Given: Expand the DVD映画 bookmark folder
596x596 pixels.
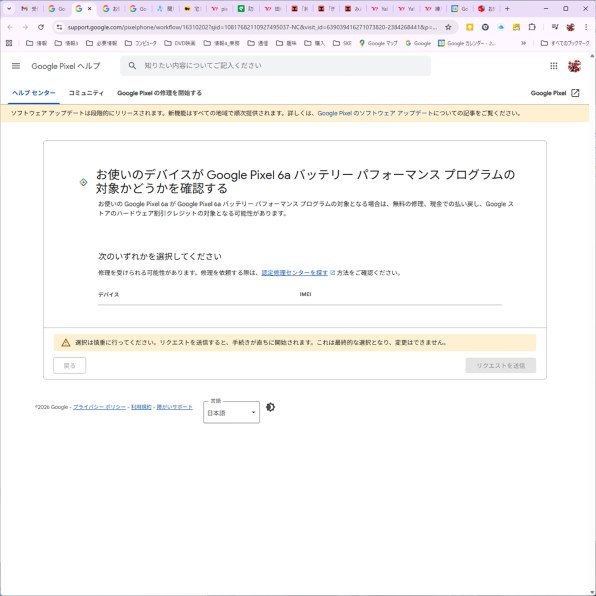Looking at the screenshot, I should [x=180, y=43].
